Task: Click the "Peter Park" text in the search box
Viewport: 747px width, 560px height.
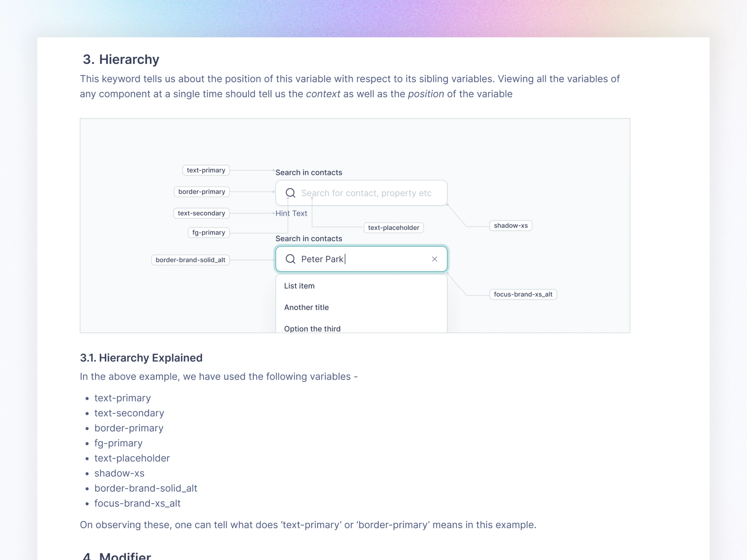Action: 322,259
